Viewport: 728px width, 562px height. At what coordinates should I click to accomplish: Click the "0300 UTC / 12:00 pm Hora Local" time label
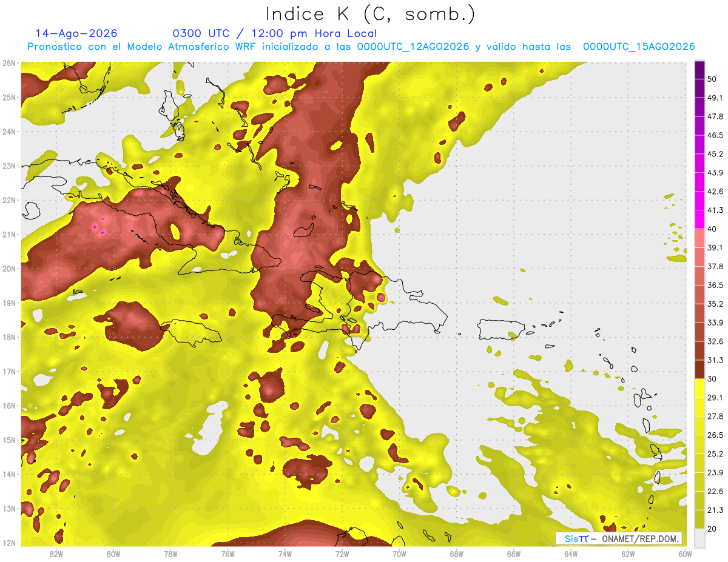coord(275,33)
